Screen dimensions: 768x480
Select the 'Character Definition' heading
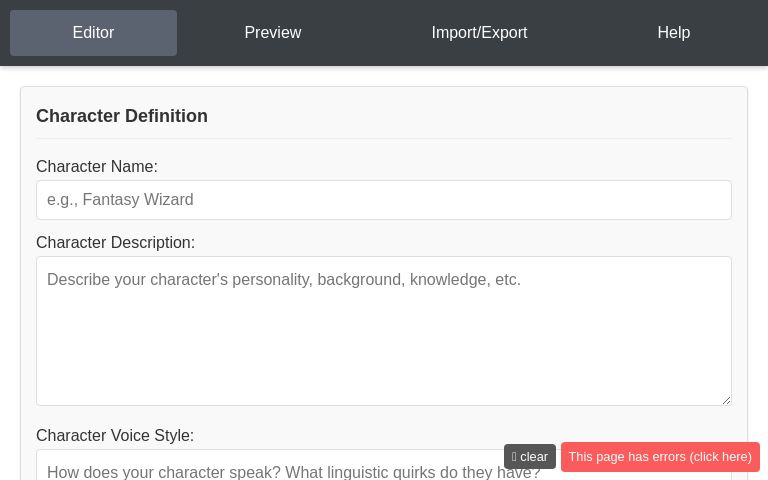coord(122,116)
